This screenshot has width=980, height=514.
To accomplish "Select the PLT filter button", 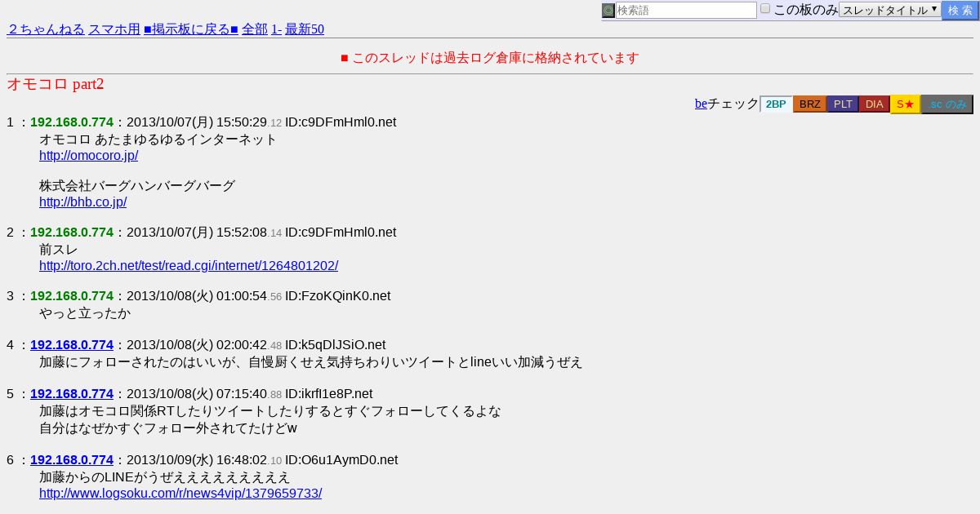I will point(843,104).
